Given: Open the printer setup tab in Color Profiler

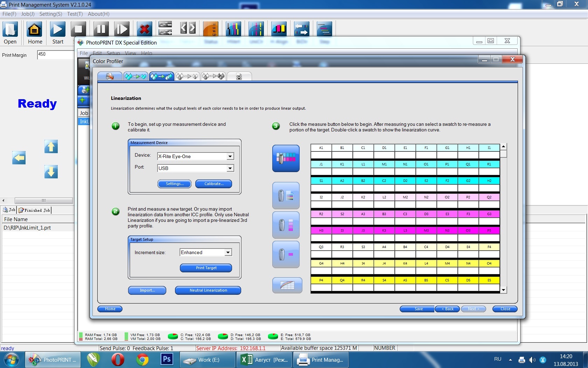Looking at the screenshot, I should 110,76.
